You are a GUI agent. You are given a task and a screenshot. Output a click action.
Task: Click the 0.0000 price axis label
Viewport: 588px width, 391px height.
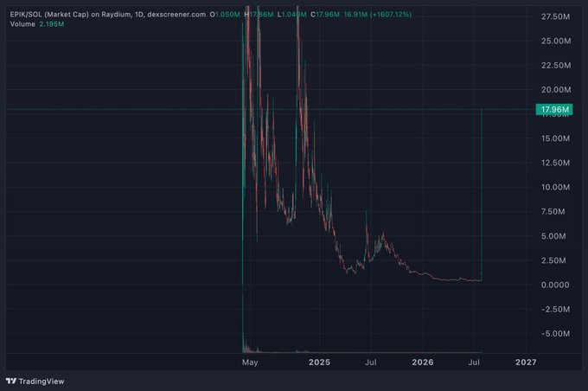pos(555,285)
